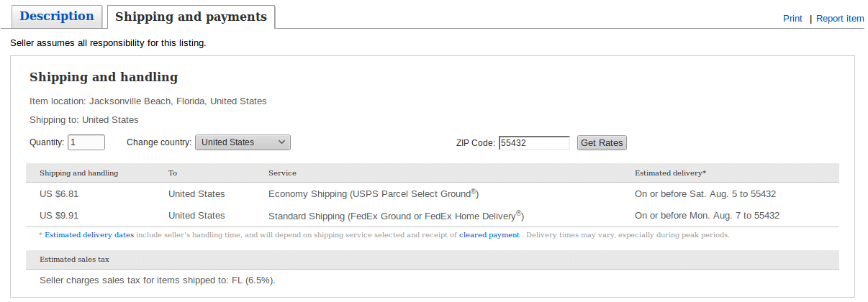This screenshot has width=868, height=302.
Task: Click the US $6.81 shipping price
Action: tap(60, 194)
